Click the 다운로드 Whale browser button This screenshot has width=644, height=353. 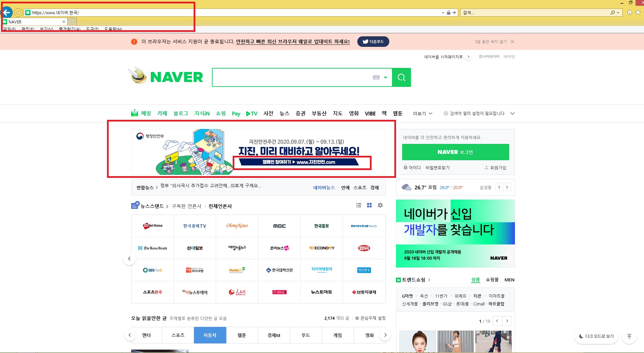(373, 42)
